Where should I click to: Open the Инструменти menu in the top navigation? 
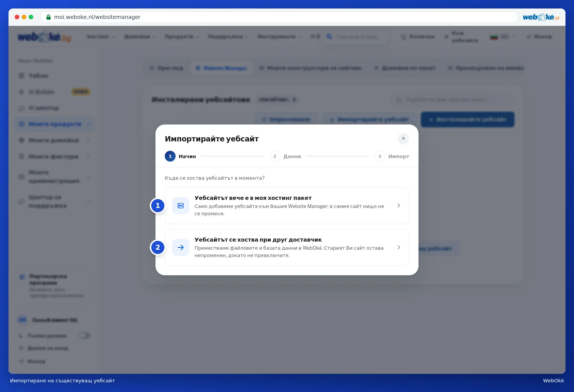coord(280,37)
